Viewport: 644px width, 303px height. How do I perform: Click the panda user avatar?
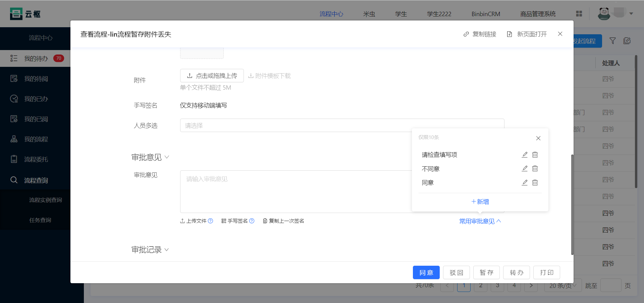604,14
